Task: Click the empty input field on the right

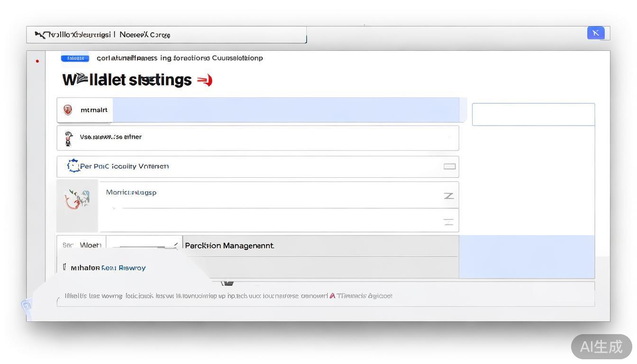Action: pos(533,114)
